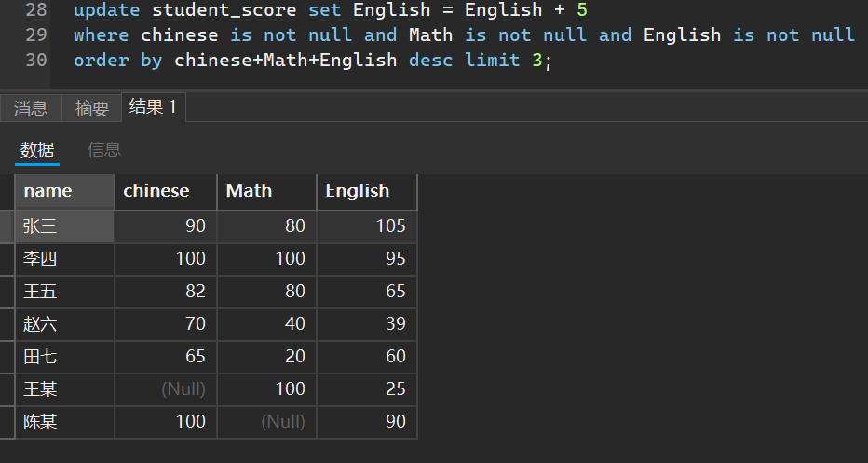Select the name cell 张三
Image resolution: width=868 pixels, height=463 pixels.
(x=65, y=226)
